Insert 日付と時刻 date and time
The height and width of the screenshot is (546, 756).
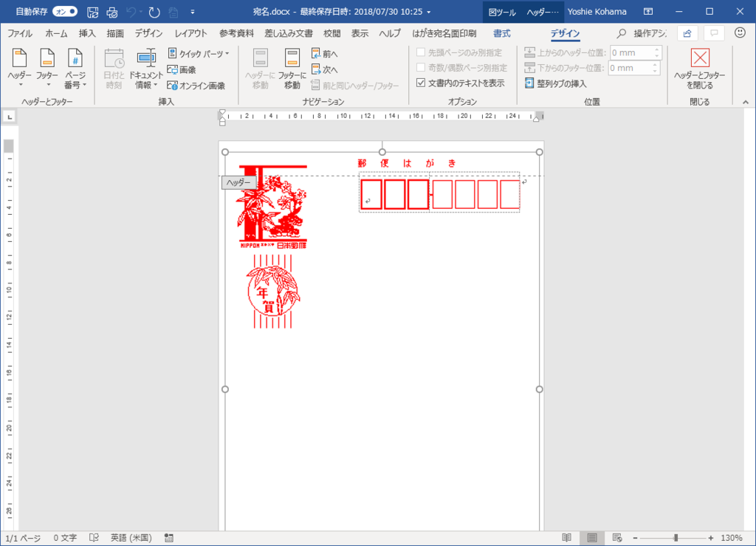[x=114, y=68]
